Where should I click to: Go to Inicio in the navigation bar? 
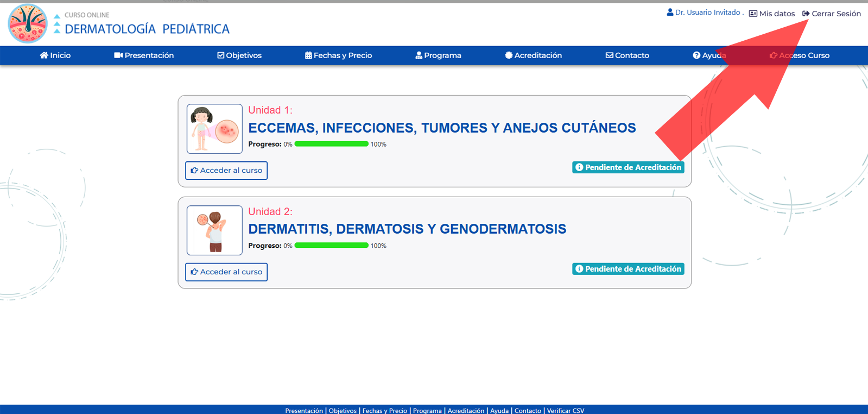pos(55,55)
